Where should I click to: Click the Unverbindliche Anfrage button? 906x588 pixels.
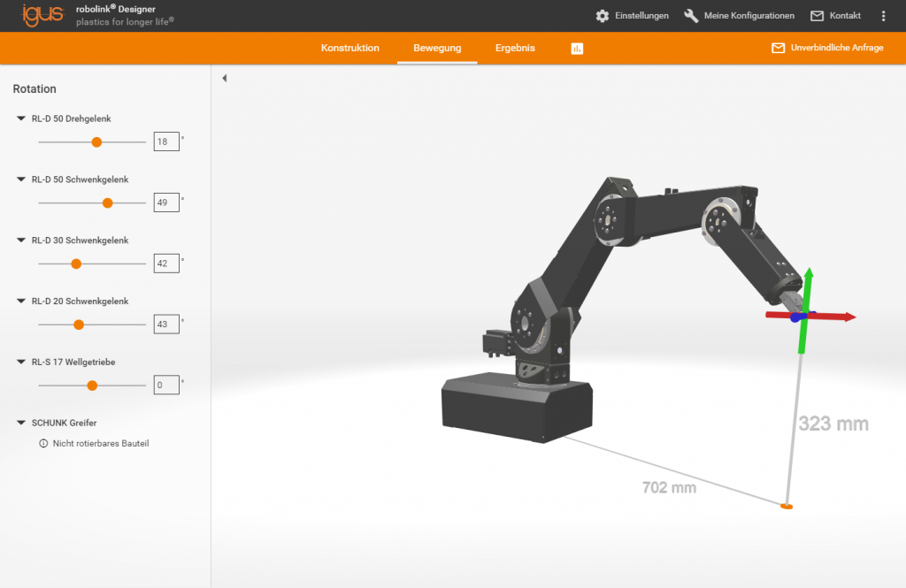tap(827, 48)
